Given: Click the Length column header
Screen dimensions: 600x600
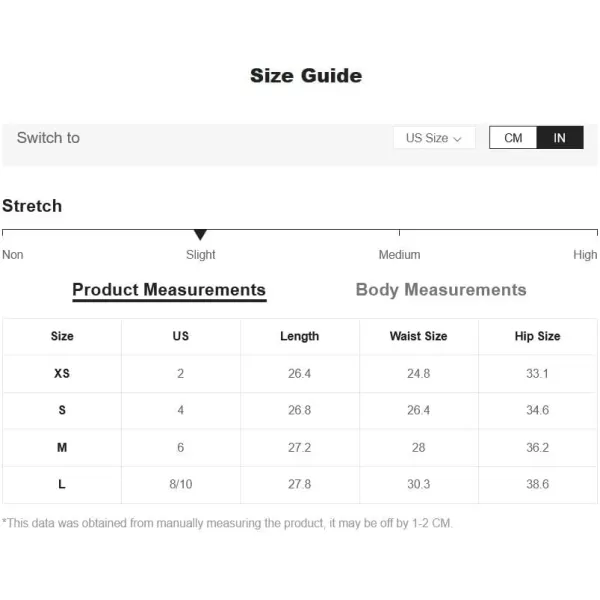Looking at the screenshot, I should [299, 336].
